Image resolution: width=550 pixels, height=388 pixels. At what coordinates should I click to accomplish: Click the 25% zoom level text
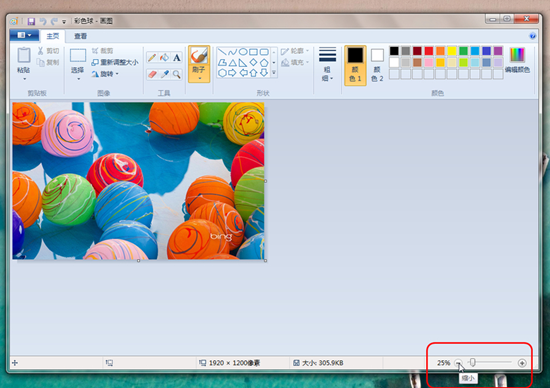(443, 363)
